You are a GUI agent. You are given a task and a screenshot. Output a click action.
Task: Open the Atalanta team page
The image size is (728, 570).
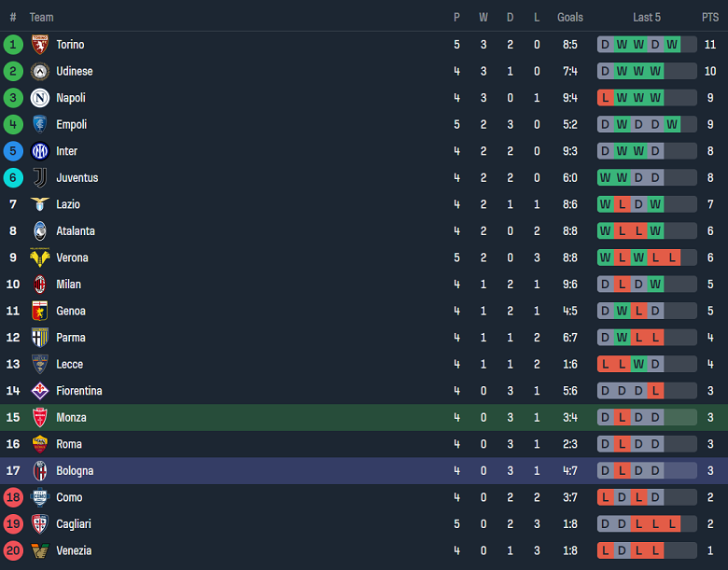point(76,231)
